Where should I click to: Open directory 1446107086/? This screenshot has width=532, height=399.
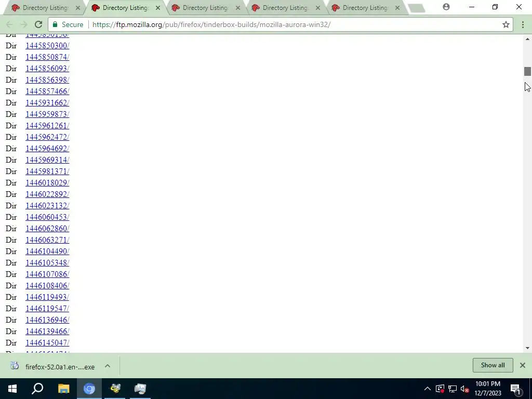[47, 274]
